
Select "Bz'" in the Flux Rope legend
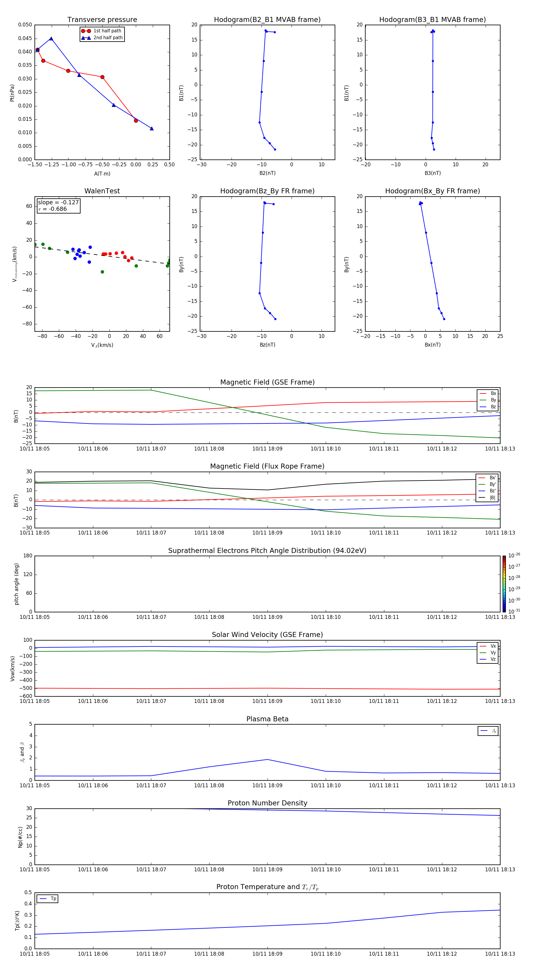pyautogui.click(x=487, y=491)
